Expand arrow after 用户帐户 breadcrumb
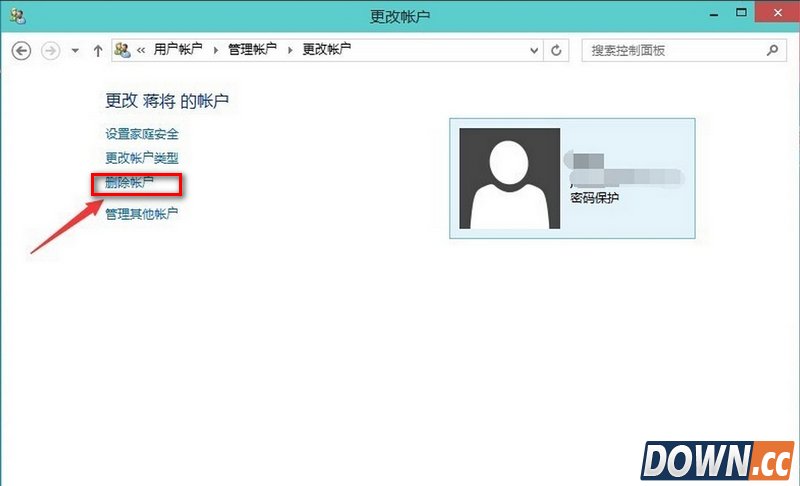 215,50
